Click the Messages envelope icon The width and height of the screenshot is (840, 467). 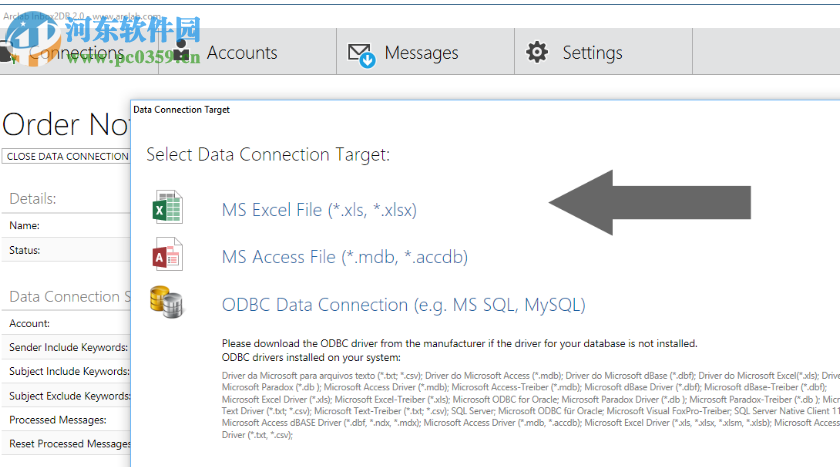[x=361, y=54]
